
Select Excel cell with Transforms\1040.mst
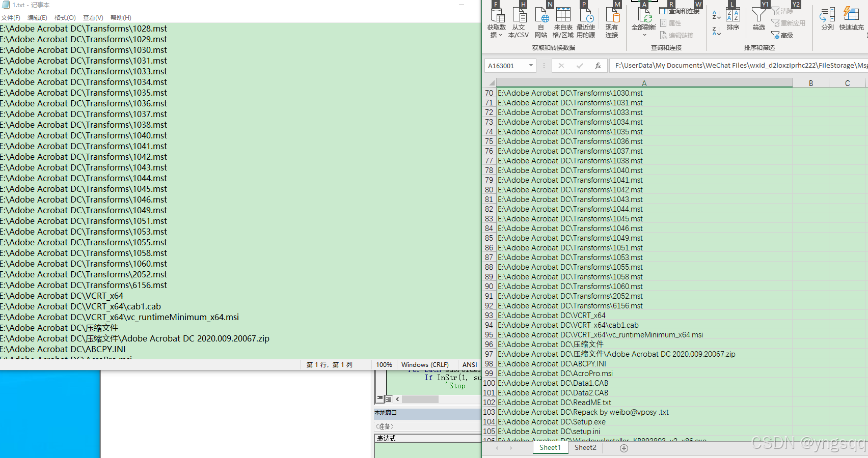644,170
